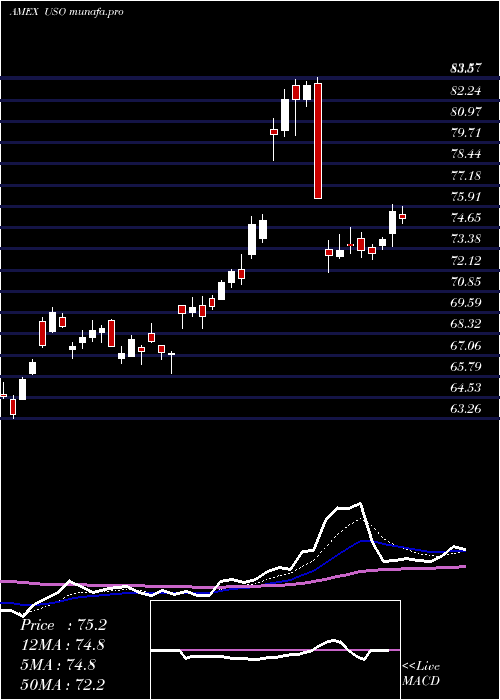
Task: Click the 'Price : 75.2' readout
Action: tap(64, 625)
